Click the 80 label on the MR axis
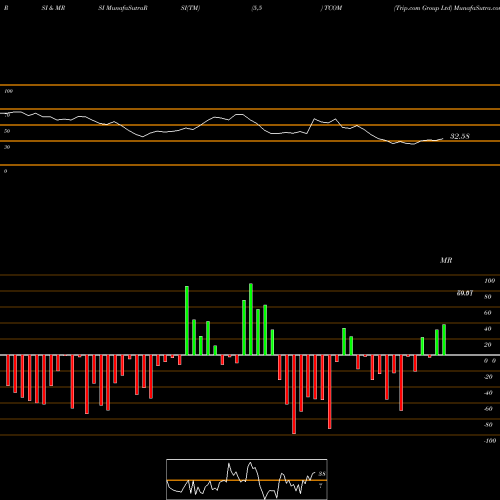Image resolution: width=500 pixels, height=500 pixels. point(488,297)
